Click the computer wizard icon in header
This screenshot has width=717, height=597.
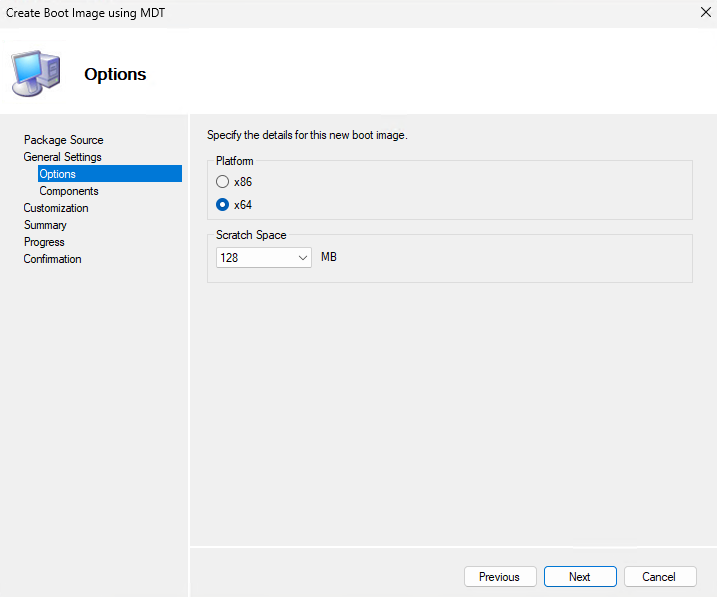[x=35, y=73]
